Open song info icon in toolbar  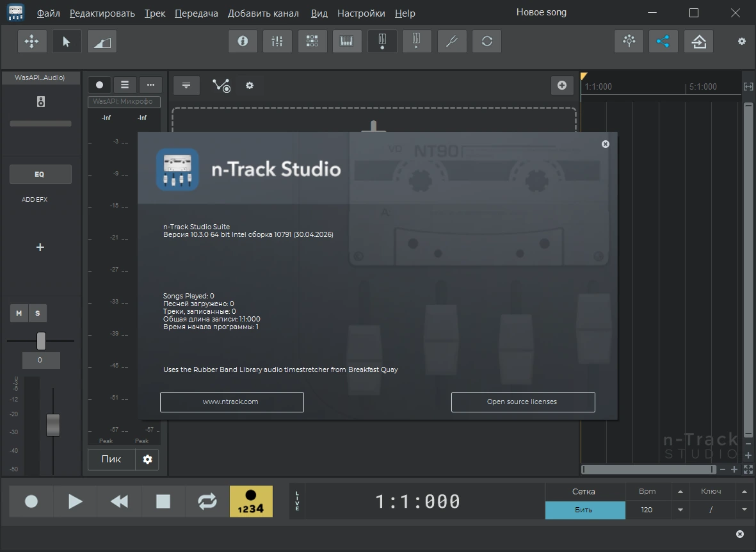coord(243,41)
